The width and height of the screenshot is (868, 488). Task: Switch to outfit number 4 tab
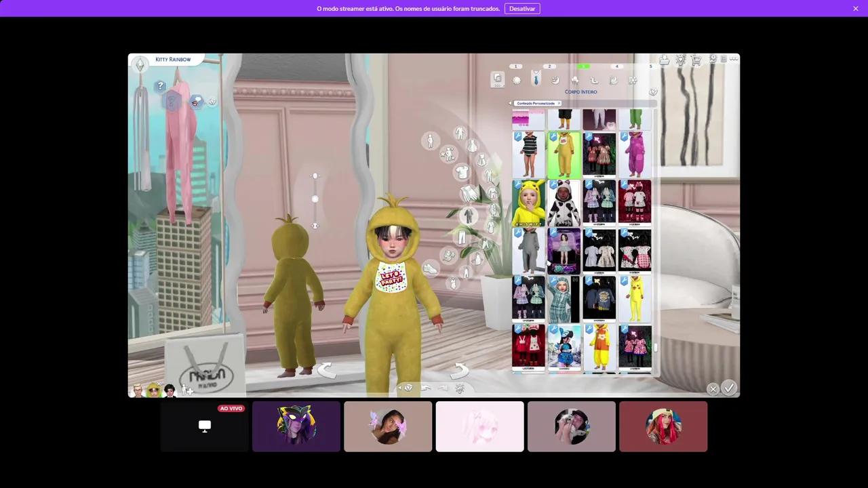click(x=616, y=66)
